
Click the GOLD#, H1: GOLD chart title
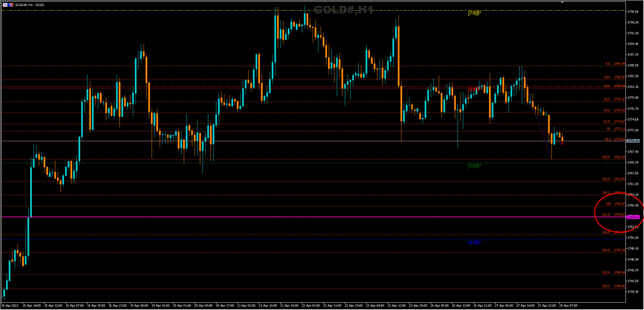click(x=29, y=5)
